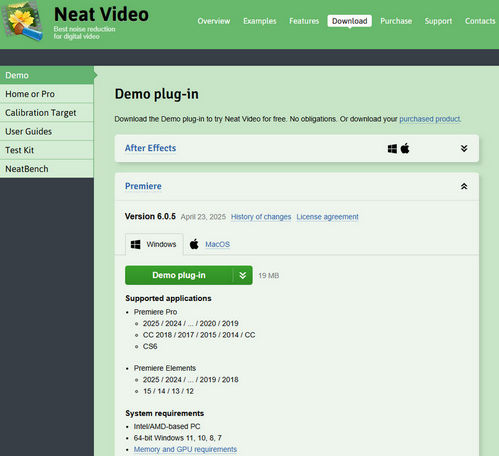Image resolution: width=499 pixels, height=456 pixels.
Task: Click the Windows icon in After Effects row
Action: pos(392,149)
